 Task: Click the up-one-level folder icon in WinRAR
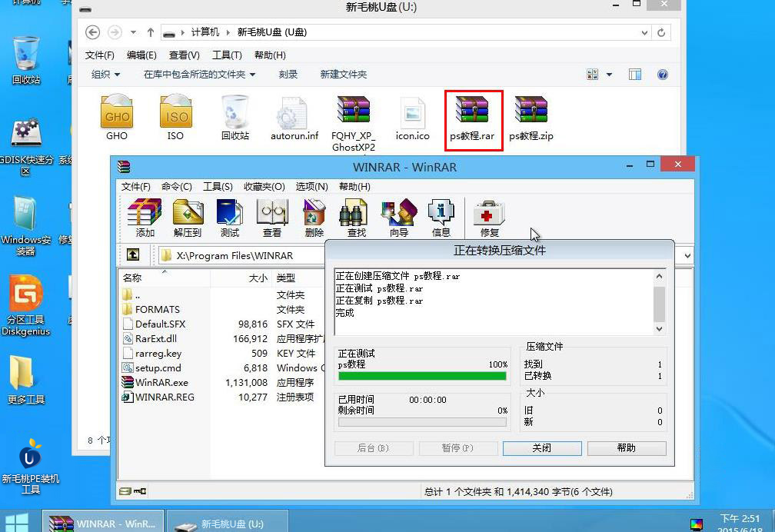[x=133, y=255]
